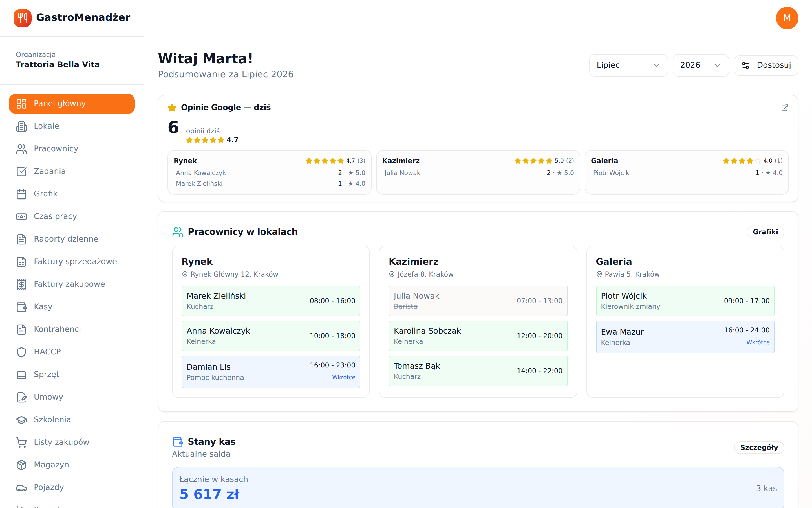This screenshot has width=812, height=508.
Task: Open the Rynek reviews card
Action: pos(270,172)
